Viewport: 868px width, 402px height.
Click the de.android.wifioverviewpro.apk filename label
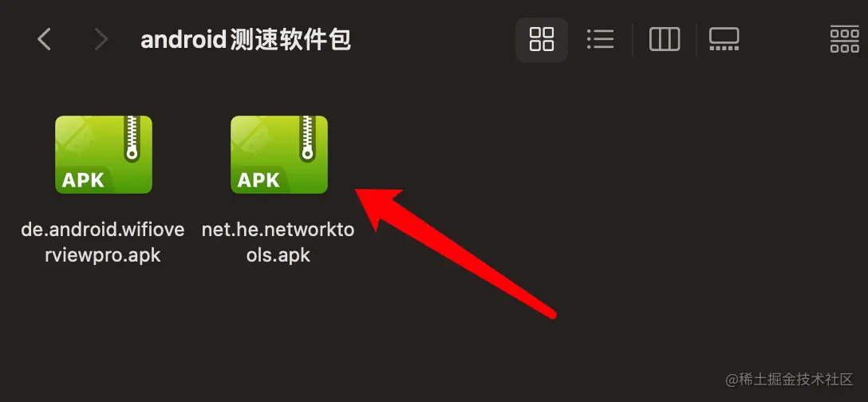(103, 242)
